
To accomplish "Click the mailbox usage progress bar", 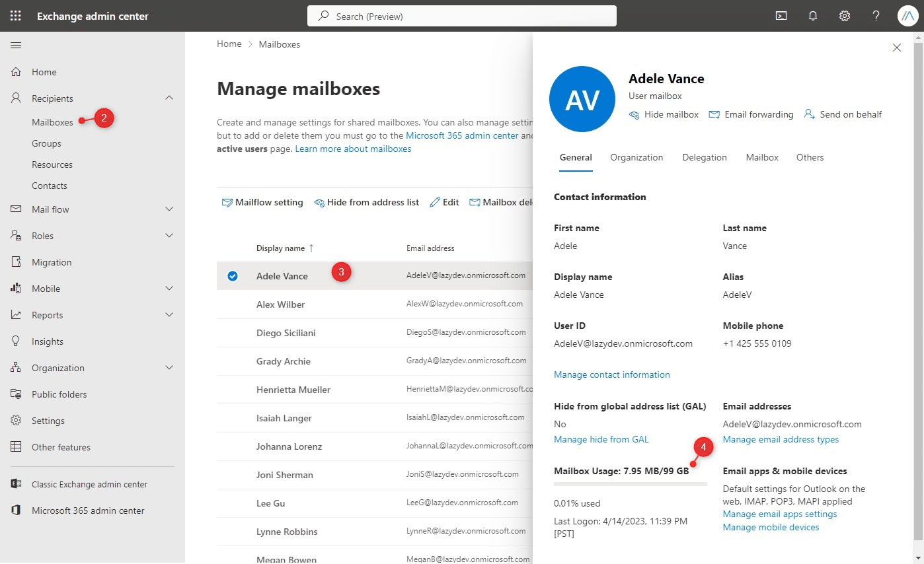I will pos(630,485).
